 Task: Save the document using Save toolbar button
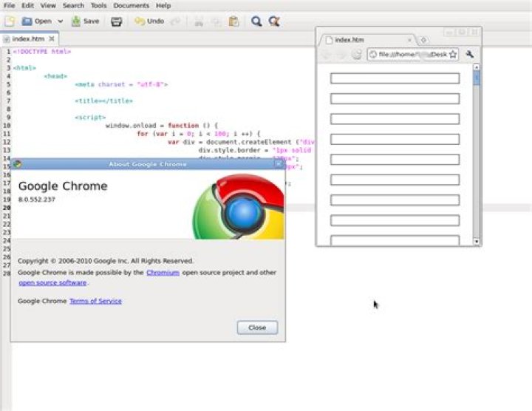(x=85, y=21)
